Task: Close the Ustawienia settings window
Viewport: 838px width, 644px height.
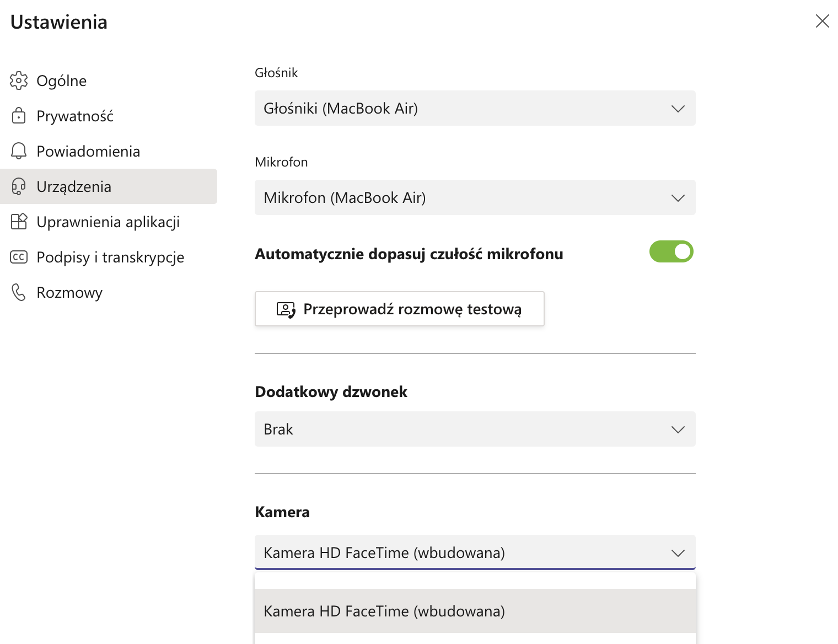Action: point(822,21)
